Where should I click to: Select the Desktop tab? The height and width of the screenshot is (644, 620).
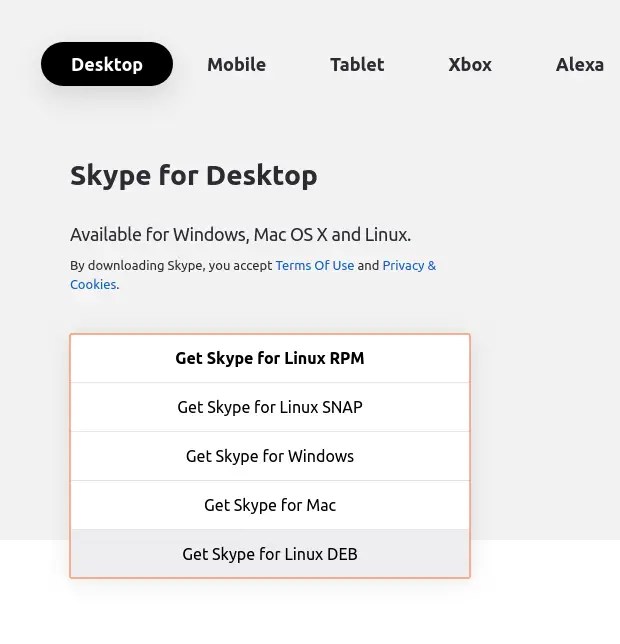(107, 64)
